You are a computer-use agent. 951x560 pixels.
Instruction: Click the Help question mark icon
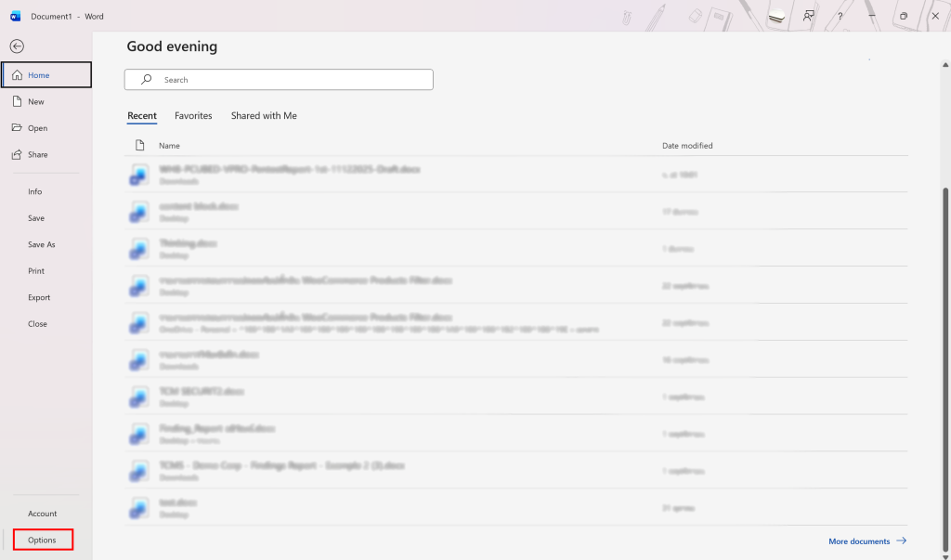pos(840,16)
